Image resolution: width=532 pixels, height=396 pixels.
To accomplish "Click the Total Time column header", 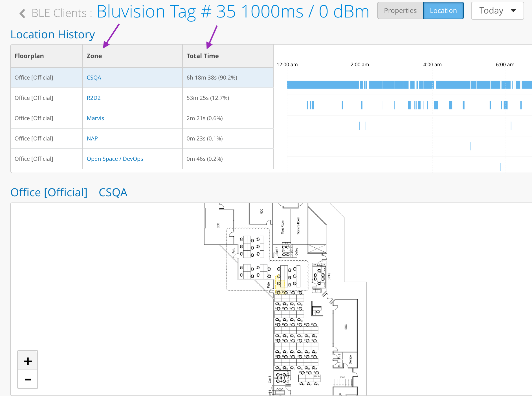I will coord(202,56).
